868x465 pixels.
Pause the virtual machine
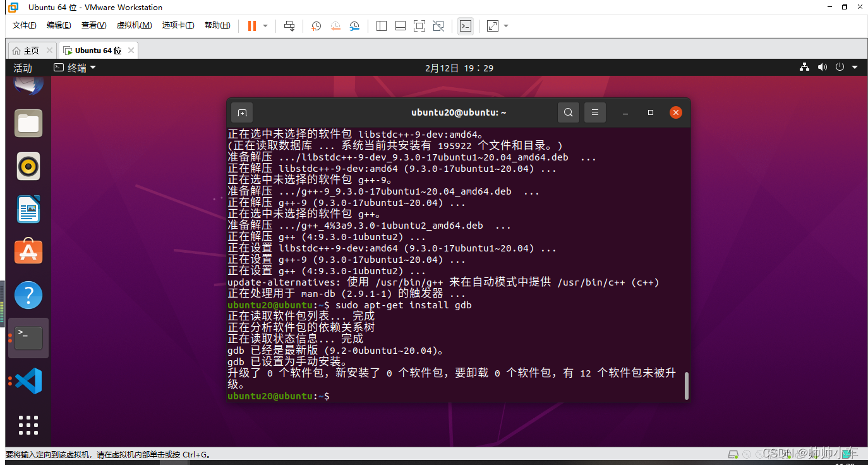point(252,26)
